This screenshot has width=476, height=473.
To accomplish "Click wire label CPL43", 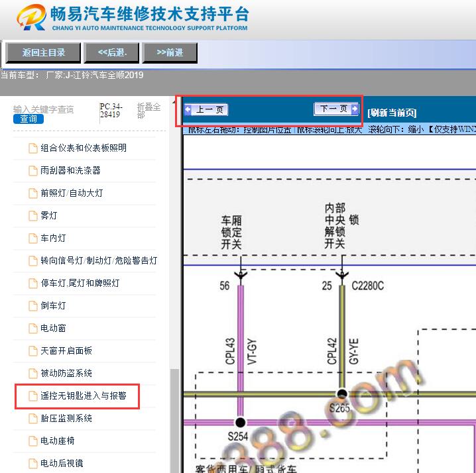I will tap(230, 351).
